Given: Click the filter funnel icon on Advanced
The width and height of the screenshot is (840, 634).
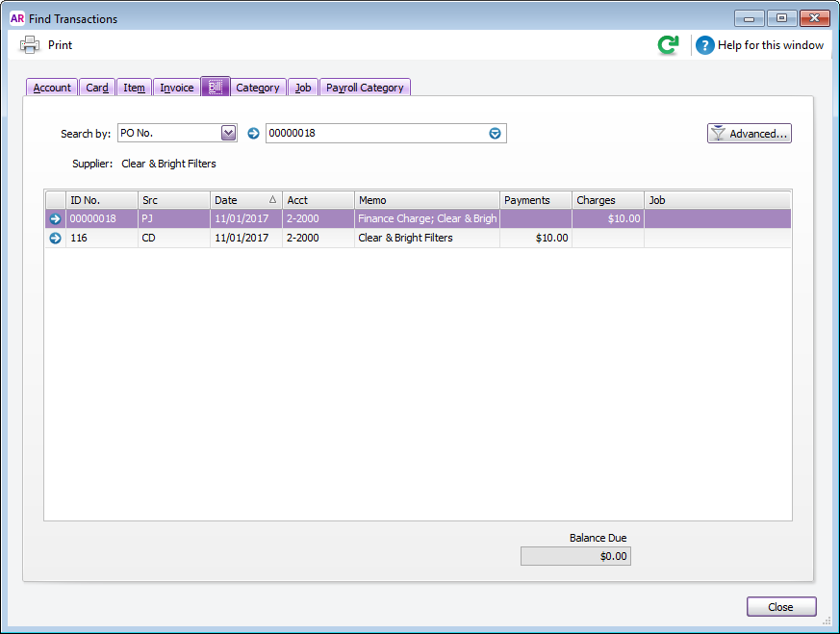Looking at the screenshot, I should point(719,134).
